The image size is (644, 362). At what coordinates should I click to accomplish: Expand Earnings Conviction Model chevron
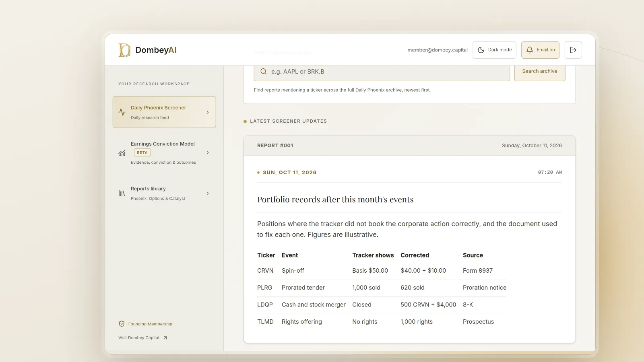[x=208, y=153]
